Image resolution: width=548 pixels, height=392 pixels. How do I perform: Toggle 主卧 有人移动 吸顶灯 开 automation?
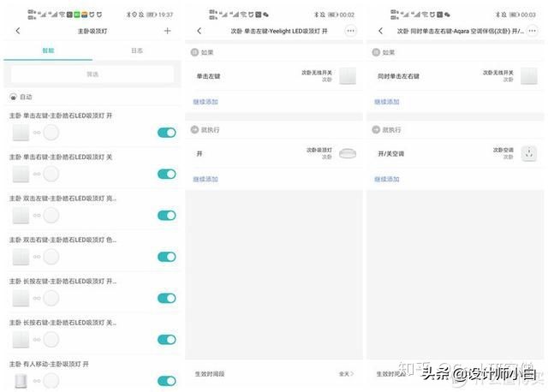pyautogui.click(x=167, y=381)
